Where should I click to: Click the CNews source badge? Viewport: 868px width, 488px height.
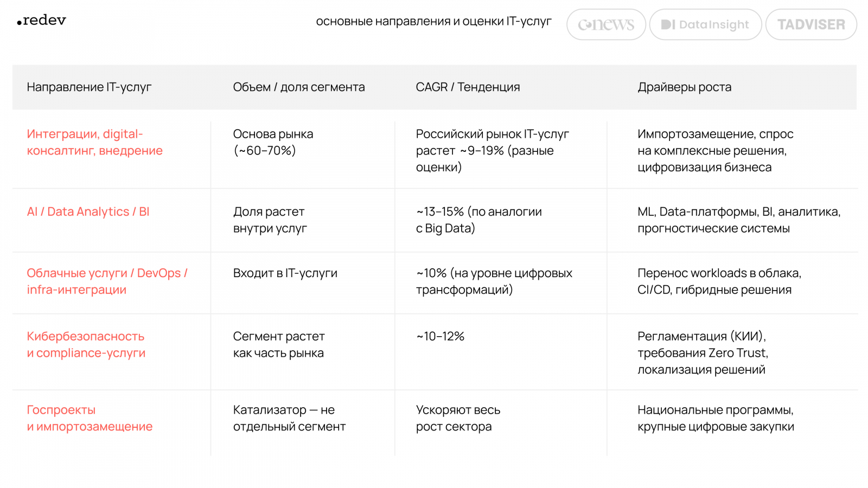point(606,24)
